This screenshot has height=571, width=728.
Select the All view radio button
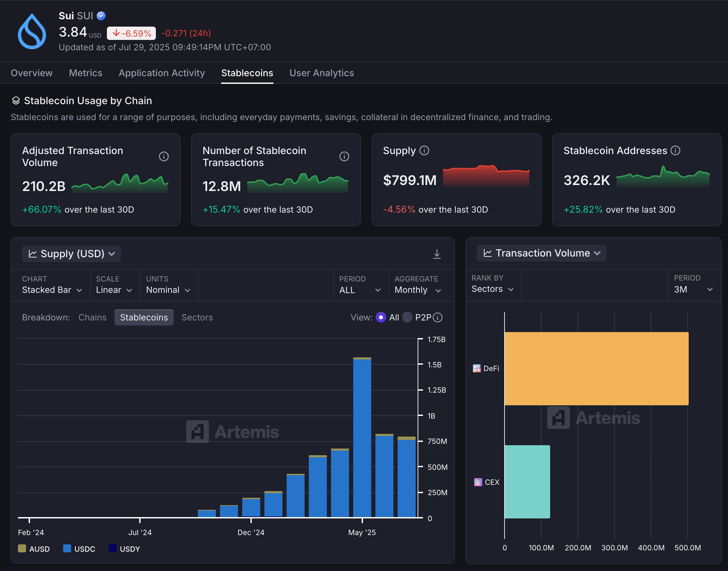point(380,317)
